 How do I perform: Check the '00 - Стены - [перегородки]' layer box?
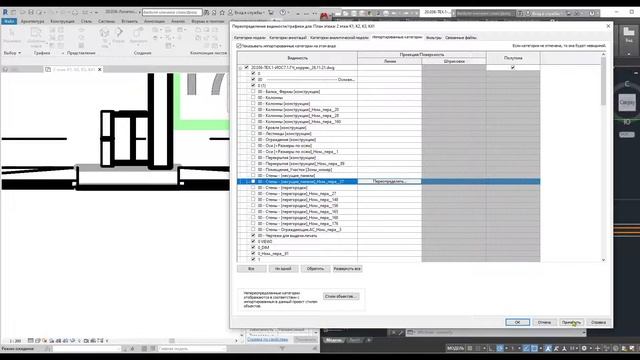(253, 187)
